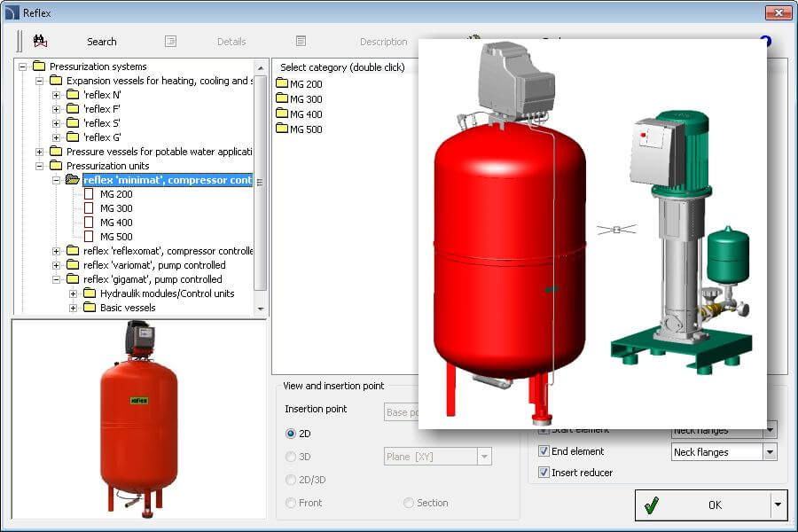Click the Description toolbar icon
Screen dimensions: 798x532
point(301,41)
